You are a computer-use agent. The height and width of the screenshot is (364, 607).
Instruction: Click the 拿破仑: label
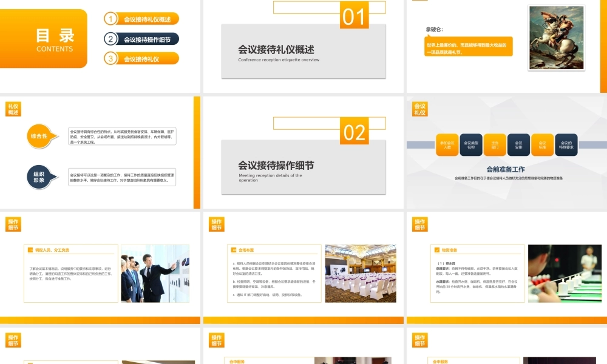(434, 29)
